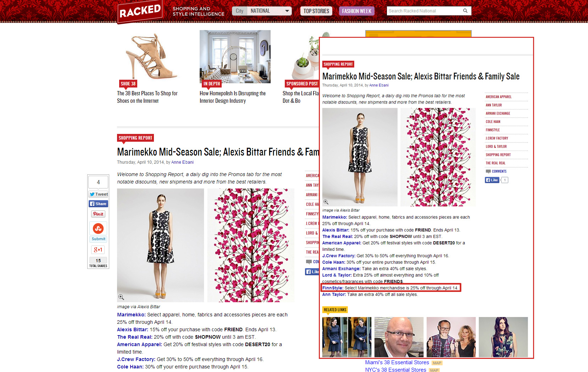Click the SHOPPING REPORT category tag
Screen dimensions: 588x372
135,138
